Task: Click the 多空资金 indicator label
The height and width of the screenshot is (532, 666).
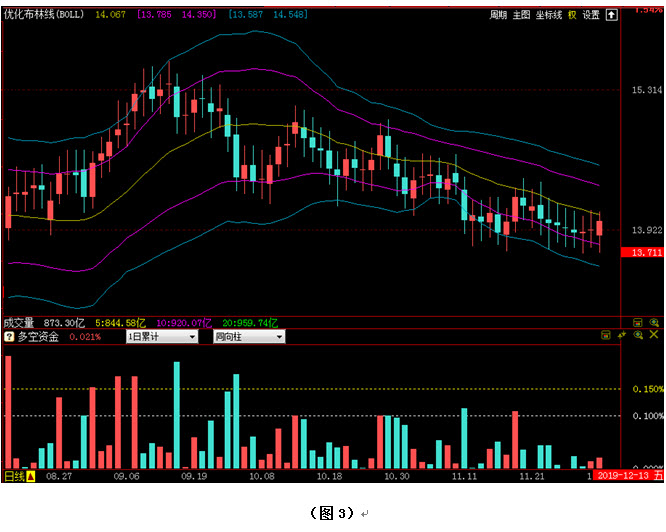Action: pyautogui.click(x=40, y=338)
